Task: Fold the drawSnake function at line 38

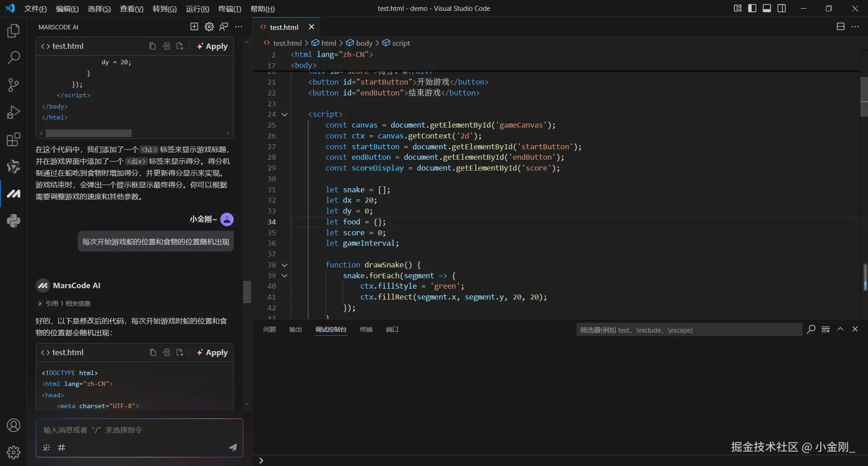Action: (x=284, y=265)
